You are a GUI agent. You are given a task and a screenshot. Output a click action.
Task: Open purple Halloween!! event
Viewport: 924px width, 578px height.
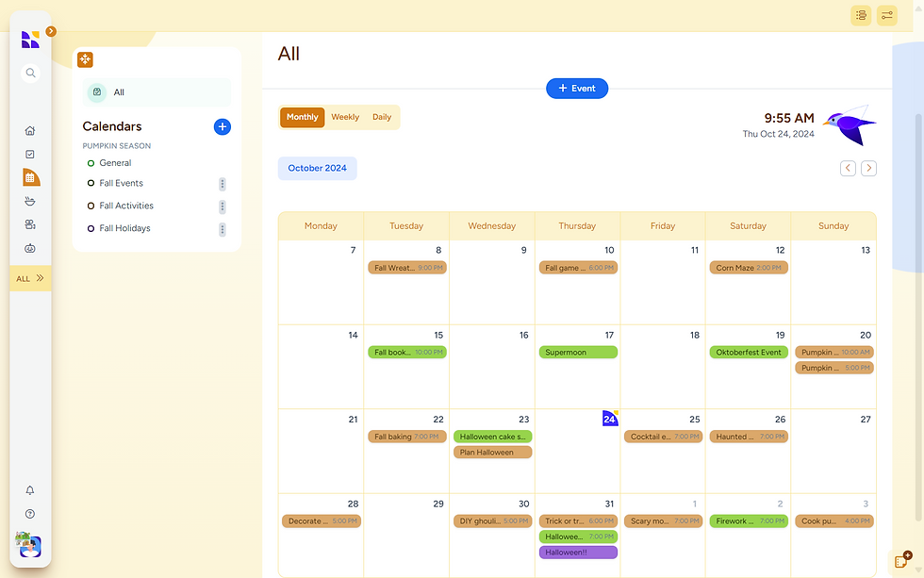coord(578,553)
